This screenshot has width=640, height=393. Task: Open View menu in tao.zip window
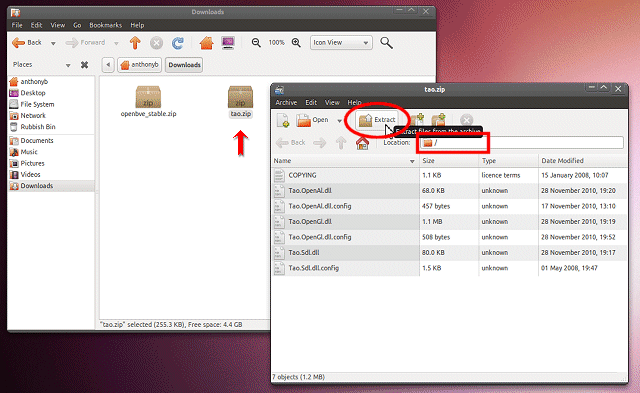pyautogui.click(x=332, y=102)
